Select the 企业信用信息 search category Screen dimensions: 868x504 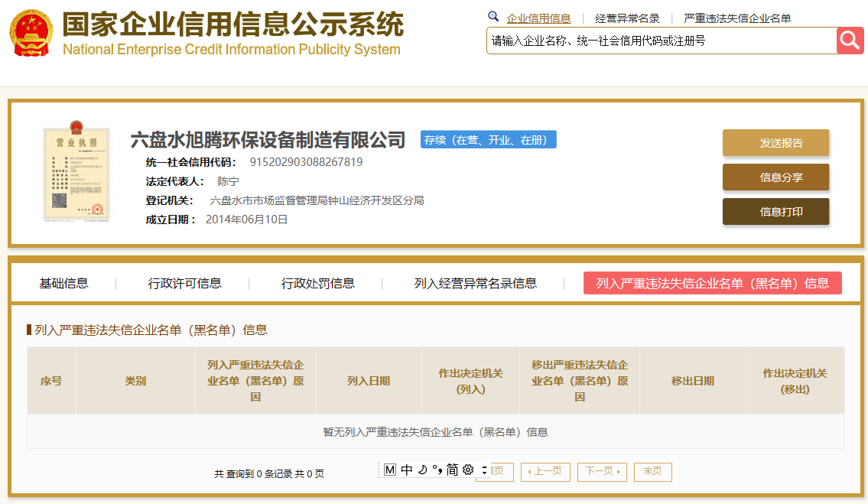[x=538, y=18]
